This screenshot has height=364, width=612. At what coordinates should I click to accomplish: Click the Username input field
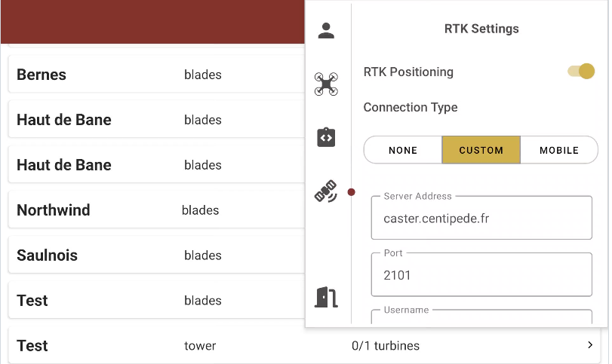tap(481, 319)
